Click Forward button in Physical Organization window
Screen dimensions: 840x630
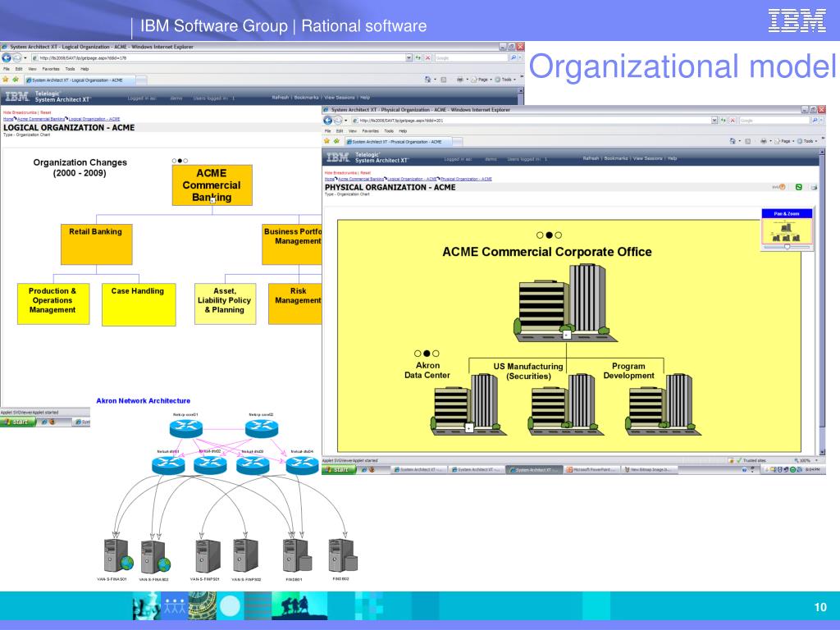(338, 121)
